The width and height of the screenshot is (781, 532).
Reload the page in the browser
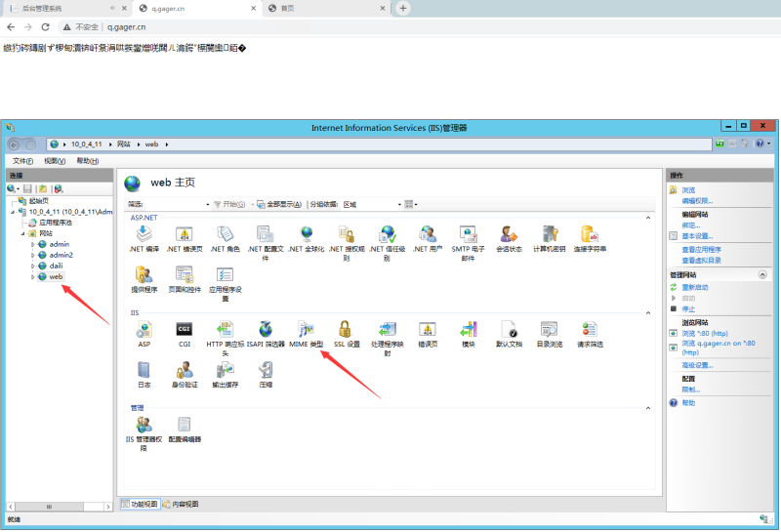(45, 27)
